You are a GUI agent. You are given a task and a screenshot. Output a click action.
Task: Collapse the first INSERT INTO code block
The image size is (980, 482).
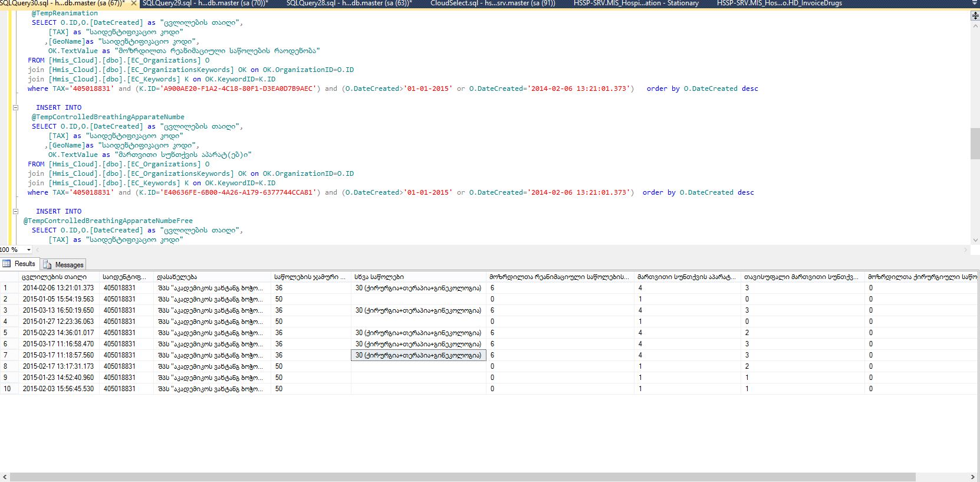pyautogui.click(x=16, y=107)
